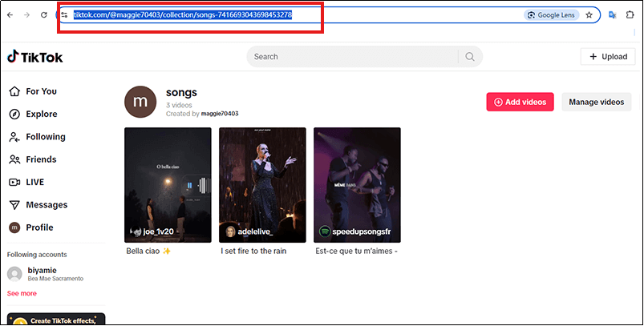
Task: Open Google Lens from the address bar
Action: 551,15
